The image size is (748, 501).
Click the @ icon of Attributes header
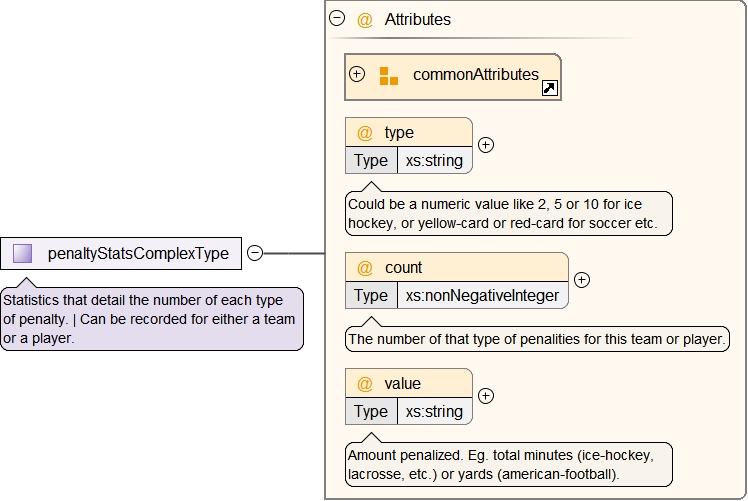point(365,19)
